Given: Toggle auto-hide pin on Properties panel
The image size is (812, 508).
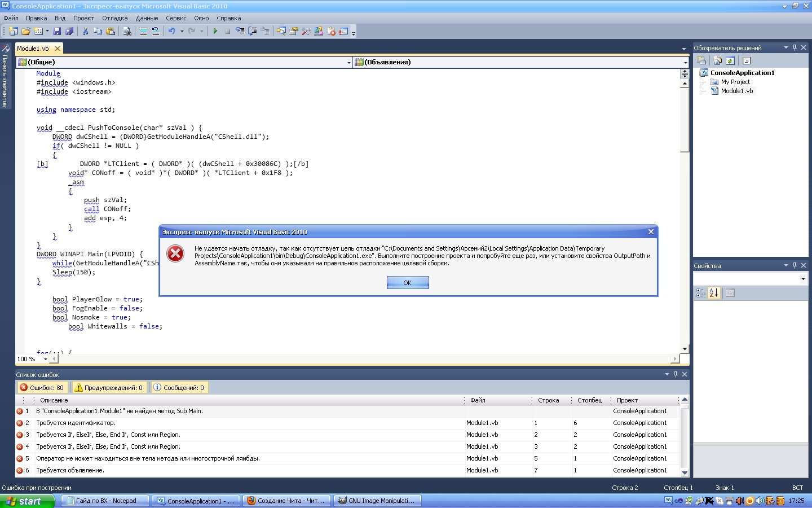Looking at the screenshot, I should click(x=795, y=265).
